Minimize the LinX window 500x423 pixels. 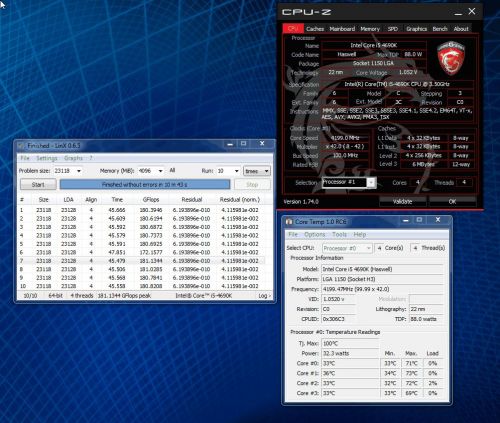pyautogui.click(x=230, y=144)
